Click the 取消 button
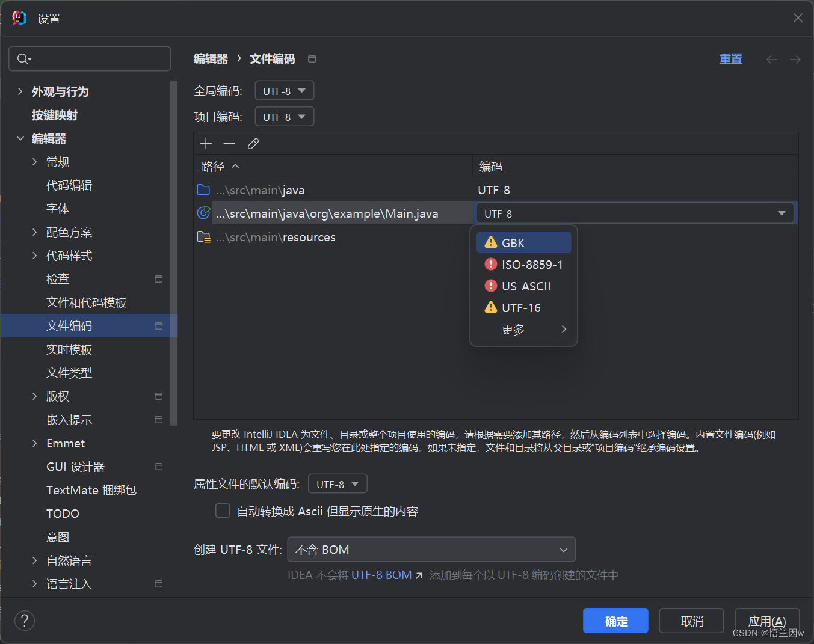 tap(691, 621)
